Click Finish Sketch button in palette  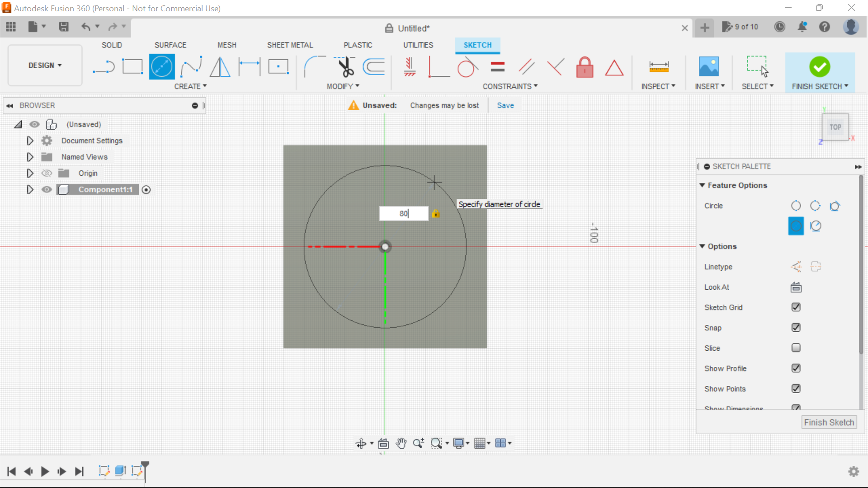(829, 422)
